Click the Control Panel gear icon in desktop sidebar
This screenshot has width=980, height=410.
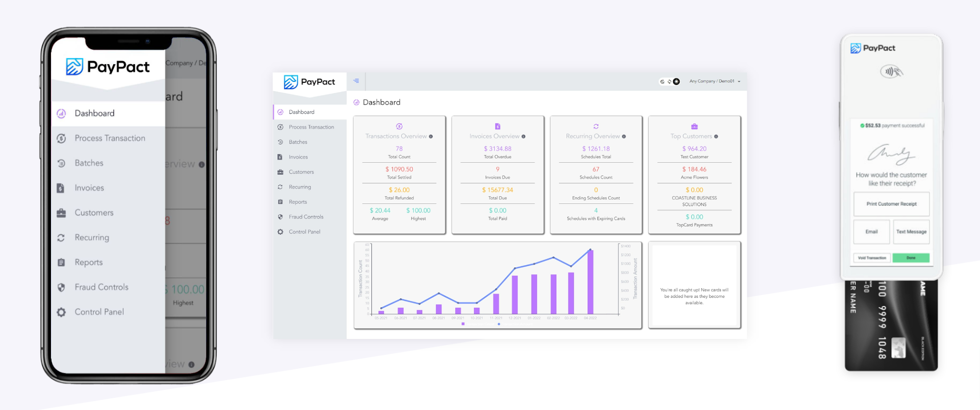(280, 232)
